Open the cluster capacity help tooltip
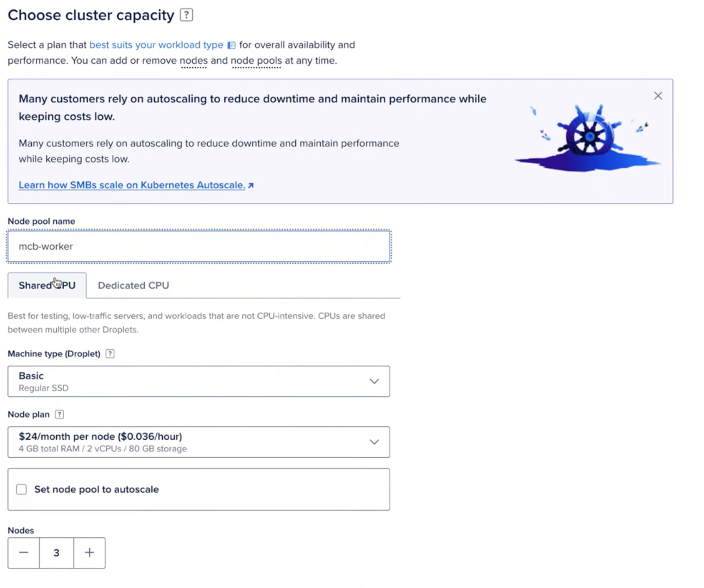 click(x=187, y=15)
